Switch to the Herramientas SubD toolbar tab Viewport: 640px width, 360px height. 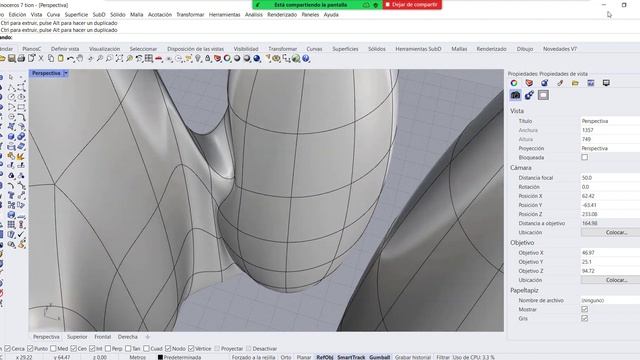418,49
